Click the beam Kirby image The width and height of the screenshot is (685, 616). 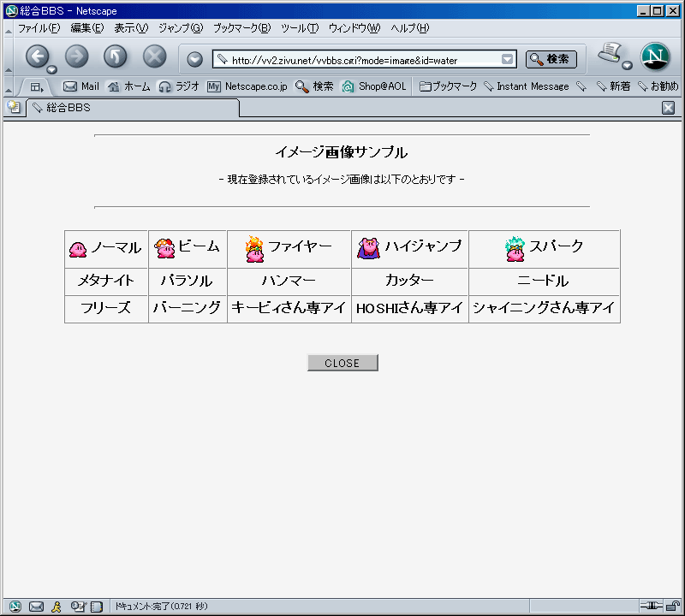pyautogui.click(x=164, y=248)
